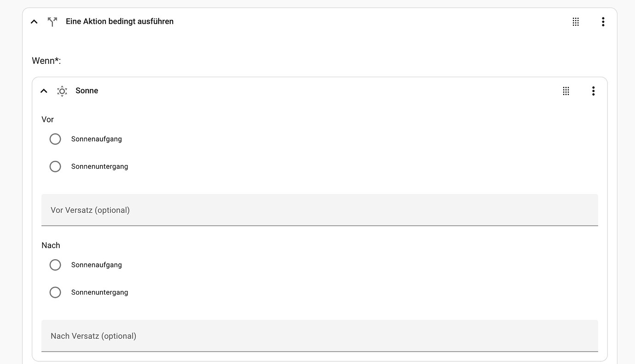Collapse the Sonne condition section
The image size is (635, 364).
(x=44, y=91)
